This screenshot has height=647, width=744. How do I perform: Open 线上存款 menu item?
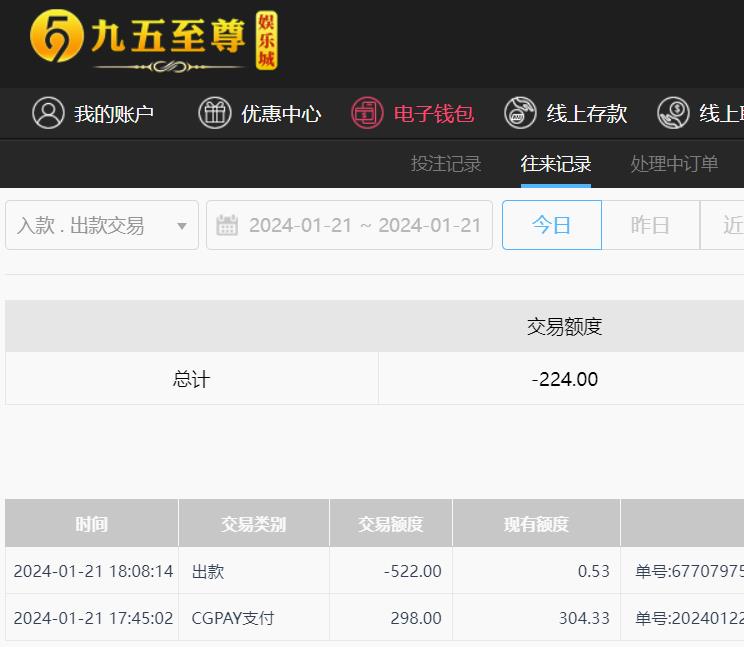click(x=586, y=114)
